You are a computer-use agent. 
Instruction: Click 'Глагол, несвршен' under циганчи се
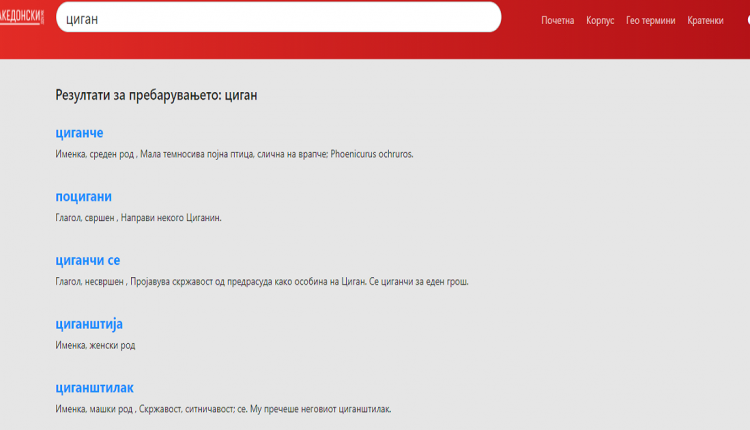point(90,282)
